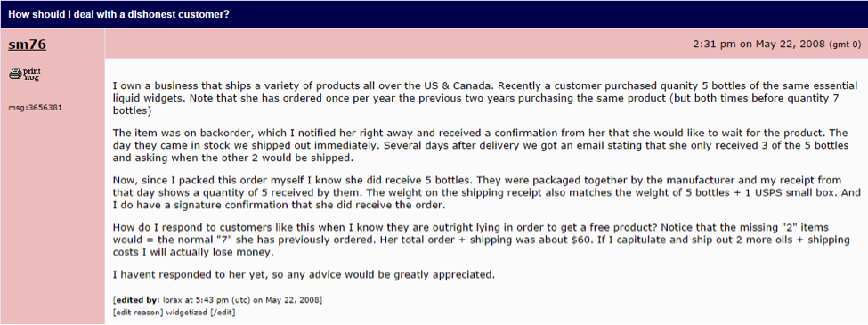Viewport: 868px width, 325px height.
Task: Click the printer icon to print message
Action: tap(15, 74)
